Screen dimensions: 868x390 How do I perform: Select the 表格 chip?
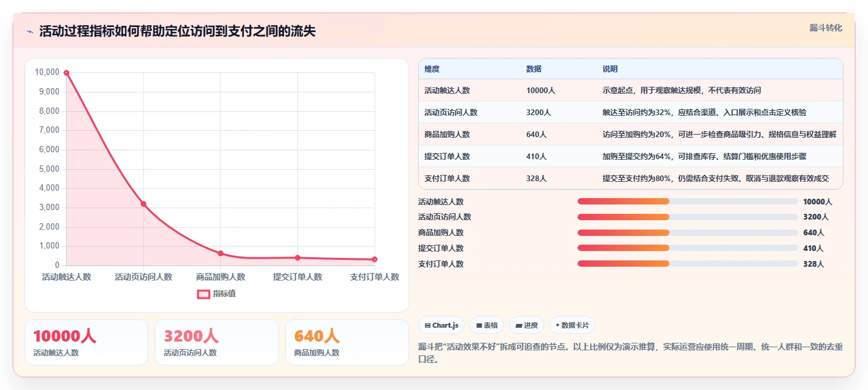(x=487, y=325)
